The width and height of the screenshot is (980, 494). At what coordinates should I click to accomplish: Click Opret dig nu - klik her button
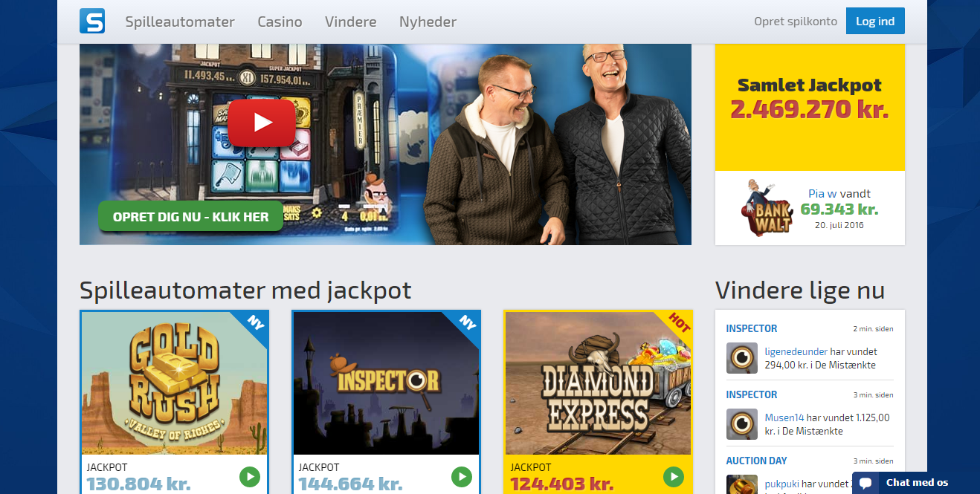pyautogui.click(x=191, y=216)
